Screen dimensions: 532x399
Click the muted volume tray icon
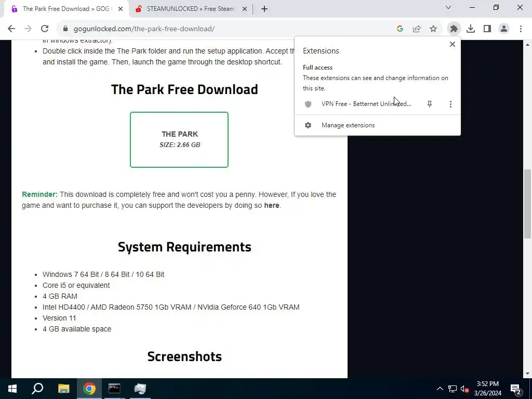coord(464,389)
